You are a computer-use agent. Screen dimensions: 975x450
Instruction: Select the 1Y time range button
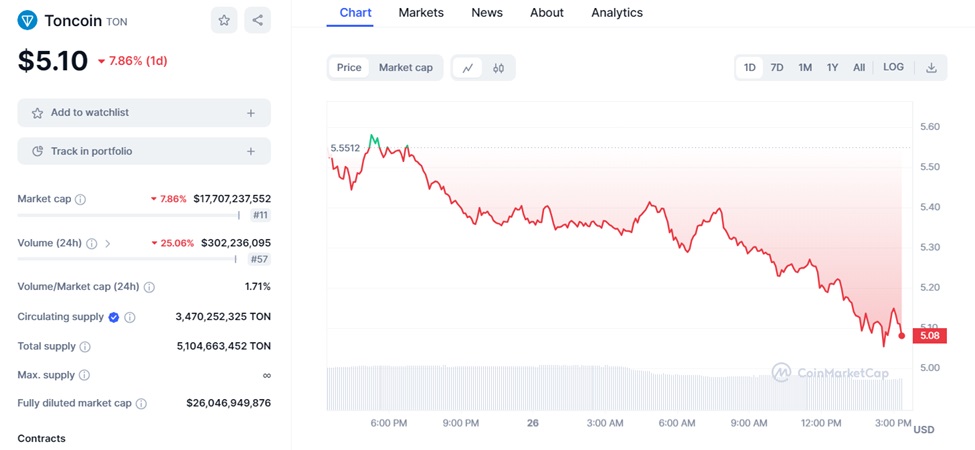click(832, 68)
